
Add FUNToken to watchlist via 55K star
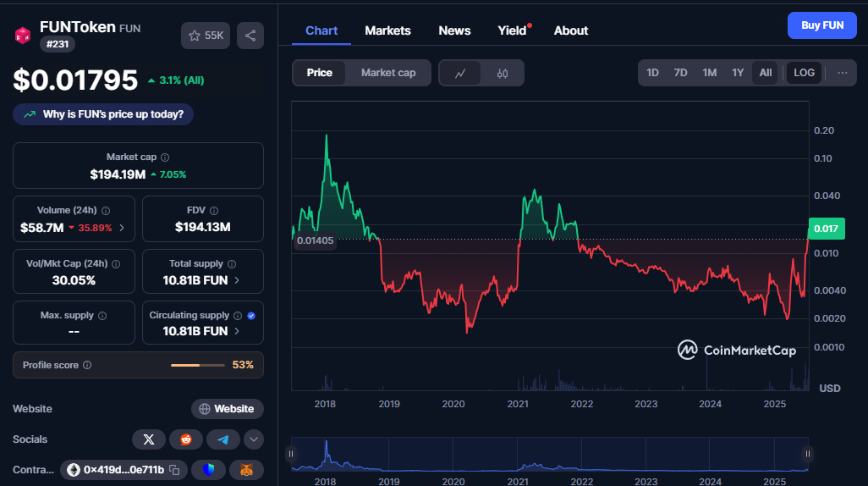pyautogui.click(x=206, y=36)
